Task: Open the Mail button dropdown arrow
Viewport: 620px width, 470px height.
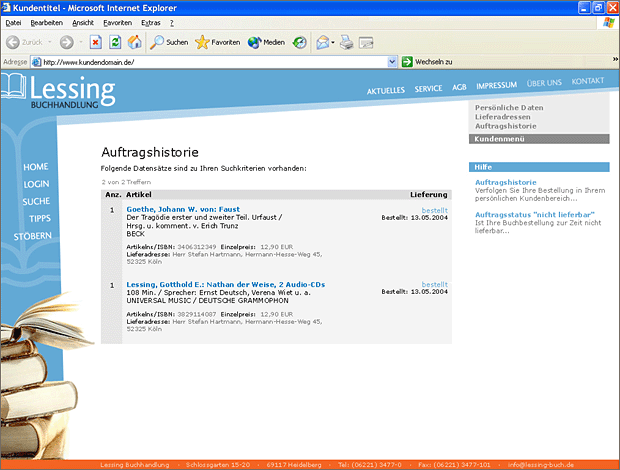Action: 333,42
